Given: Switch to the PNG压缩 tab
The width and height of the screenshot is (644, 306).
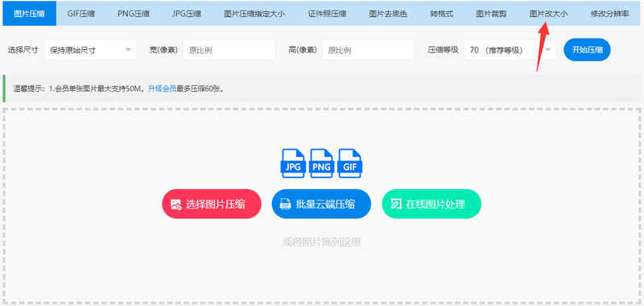Looking at the screenshot, I should point(134,14).
